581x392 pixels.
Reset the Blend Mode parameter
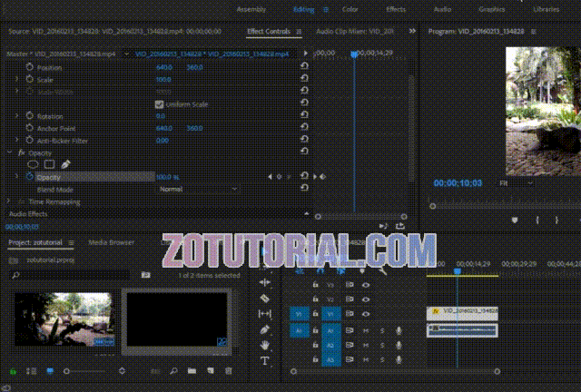point(304,188)
